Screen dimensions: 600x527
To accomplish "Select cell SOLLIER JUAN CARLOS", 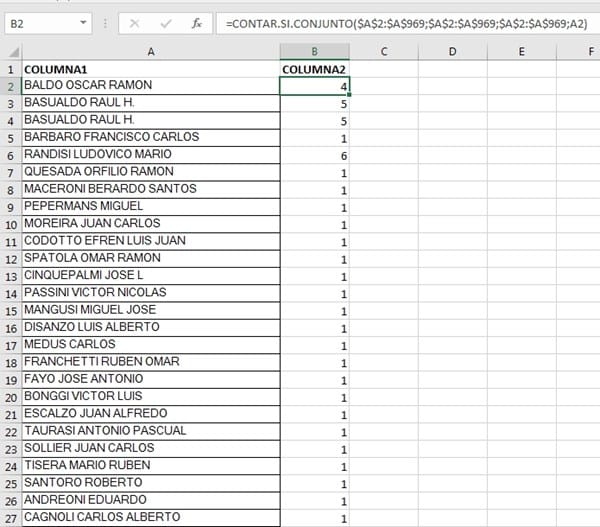I will [151, 449].
